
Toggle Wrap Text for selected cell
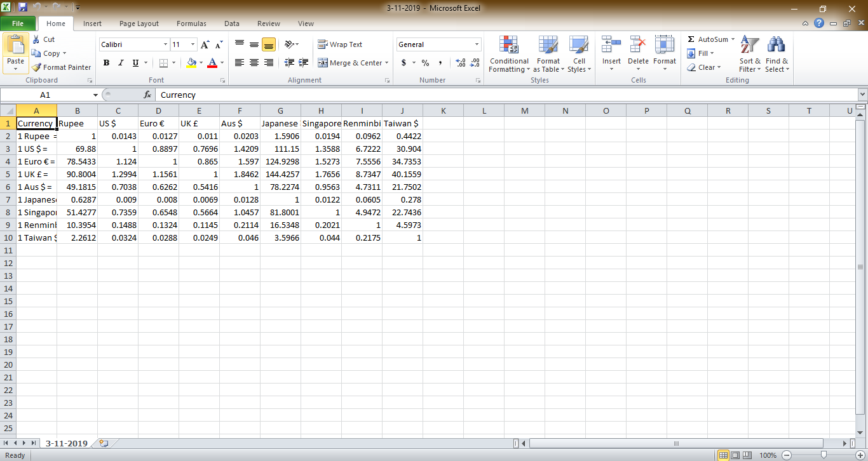[340, 44]
